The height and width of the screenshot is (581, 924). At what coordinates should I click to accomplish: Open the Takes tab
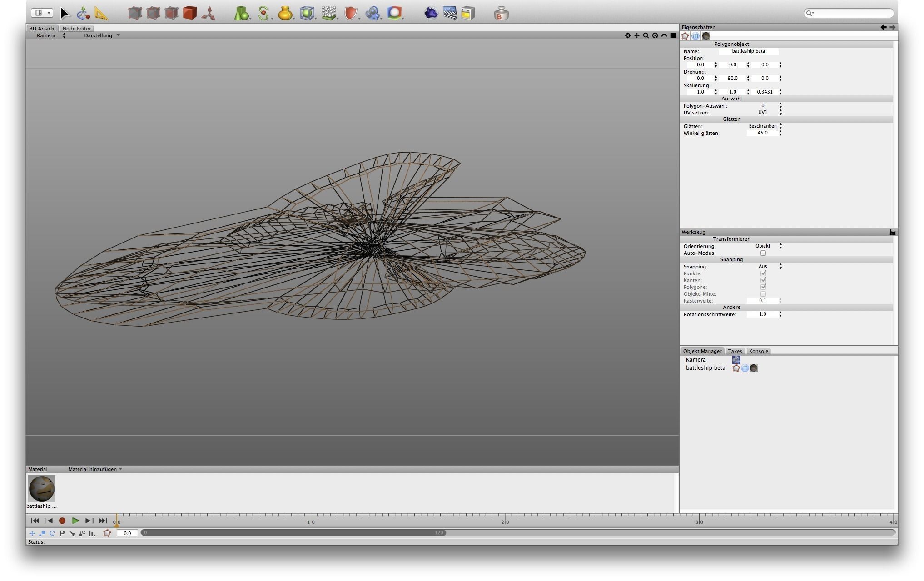735,351
